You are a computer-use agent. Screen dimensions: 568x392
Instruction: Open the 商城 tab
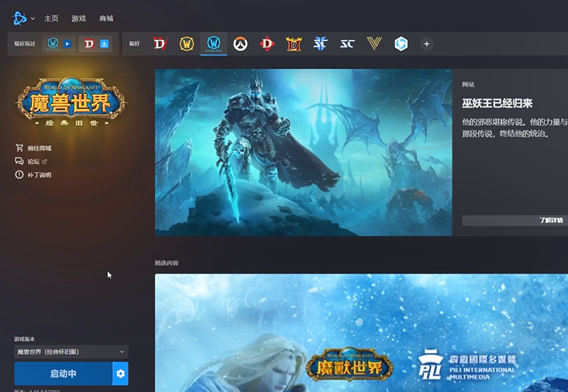tap(106, 18)
